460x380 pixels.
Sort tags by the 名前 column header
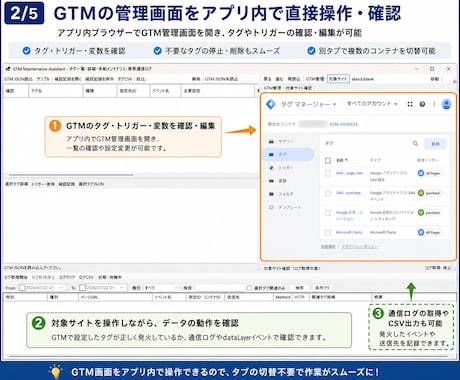[342, 160]
